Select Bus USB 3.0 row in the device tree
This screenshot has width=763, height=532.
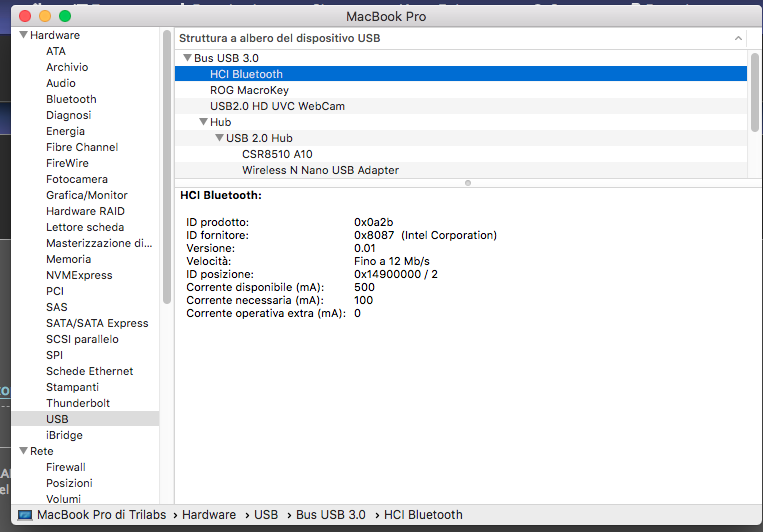click(461, 58)
